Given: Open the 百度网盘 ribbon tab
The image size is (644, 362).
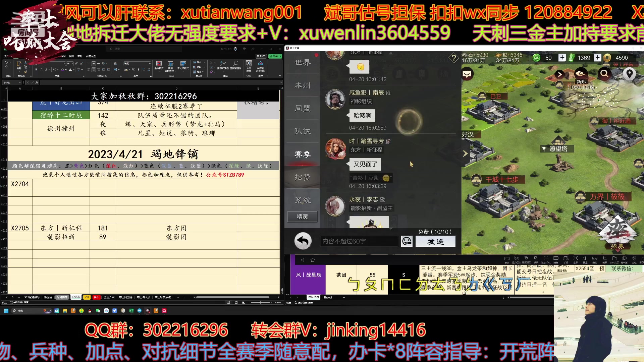Looking at the screenshot, I should [91, 56].
